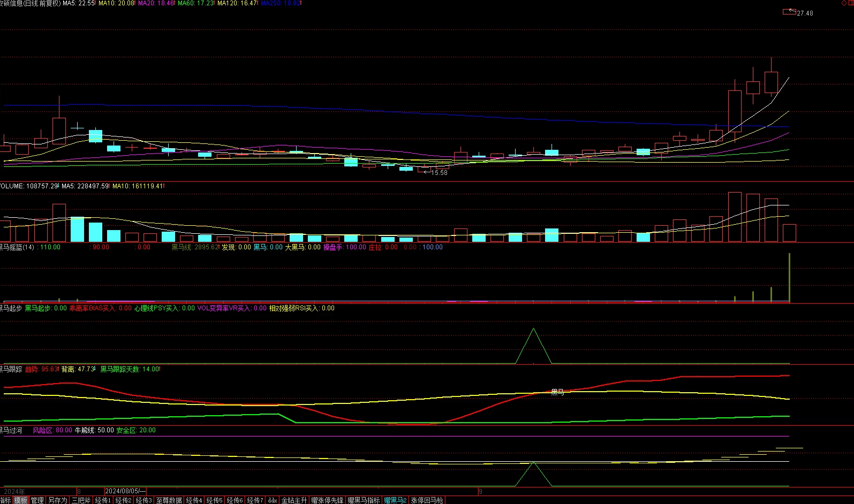The height and width of the screenshot is (504, 854).
Task: Click the 27.48 high price marker box
Action: (789, 11)
